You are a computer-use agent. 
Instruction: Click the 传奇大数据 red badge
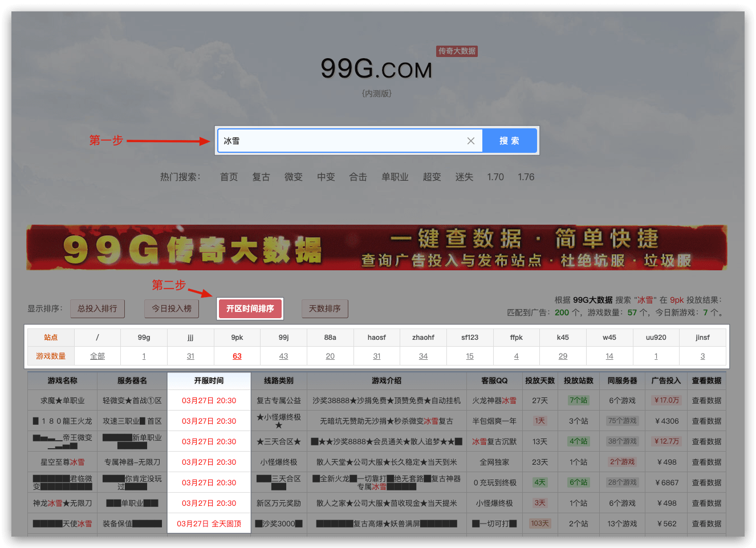457,51
